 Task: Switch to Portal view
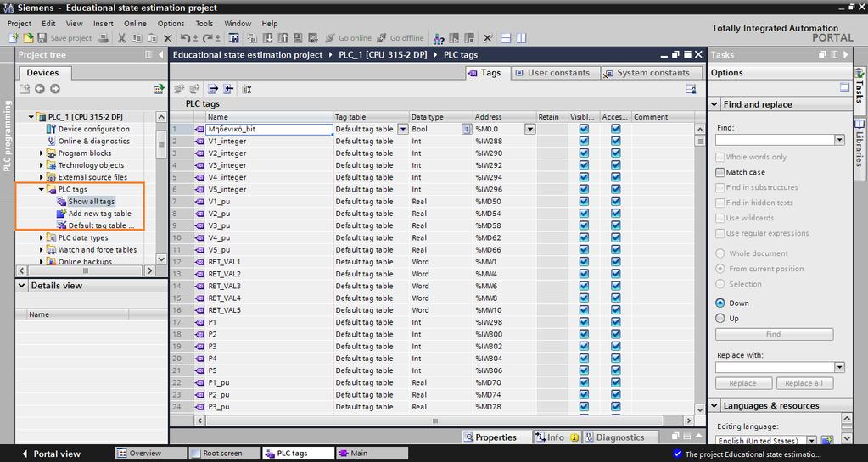[51, 454]
